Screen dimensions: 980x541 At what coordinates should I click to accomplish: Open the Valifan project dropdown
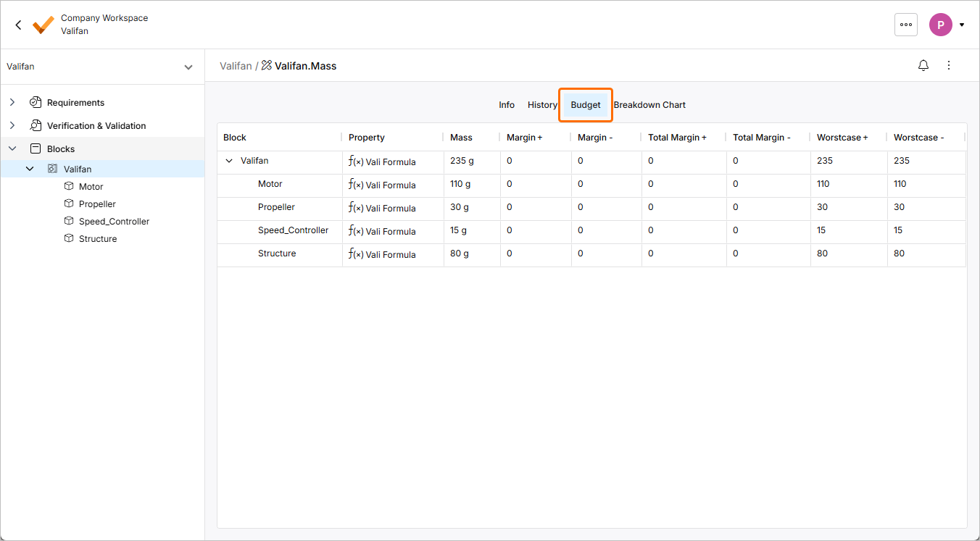tap(188, 67)
